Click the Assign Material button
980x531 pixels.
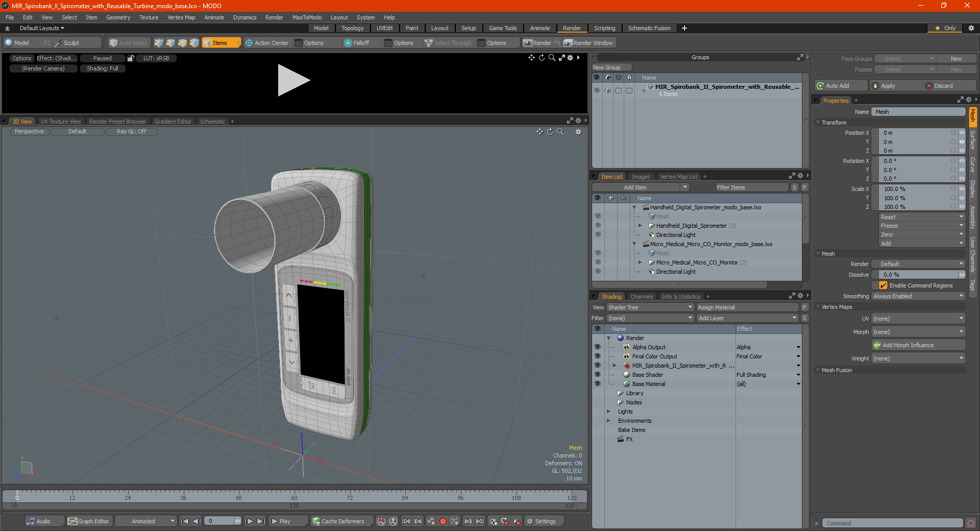[747, 307]
